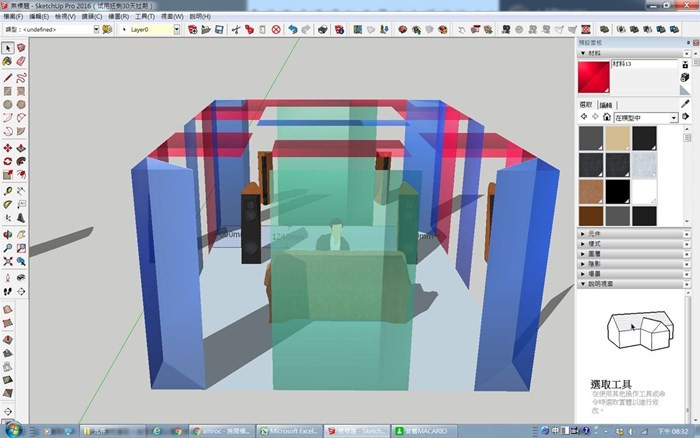Open the Layer0 layer dropdown
This screenshot has width=700, height=438.
(177, 29)
